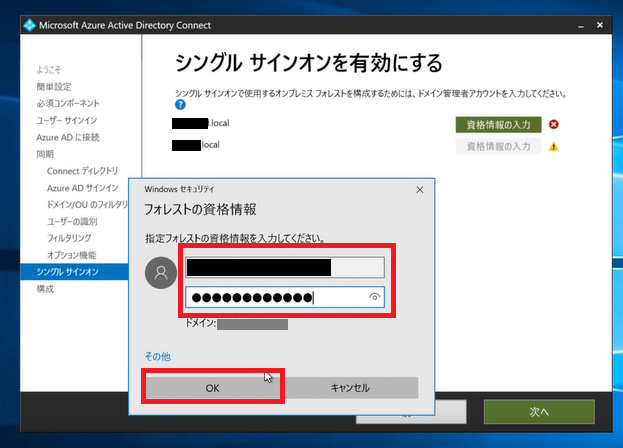The height and width of the screenshot is (448, 623).
Task: Open the その他 link for more options
Action: (158, 357)
